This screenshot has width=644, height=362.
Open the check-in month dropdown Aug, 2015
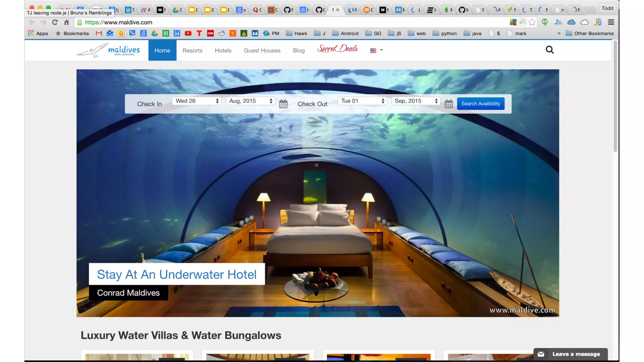click(250, 101)
